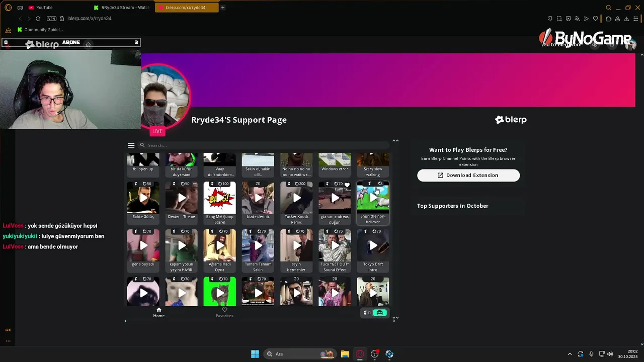Play the Bang Me! jump scare blerp

(220, 198)
